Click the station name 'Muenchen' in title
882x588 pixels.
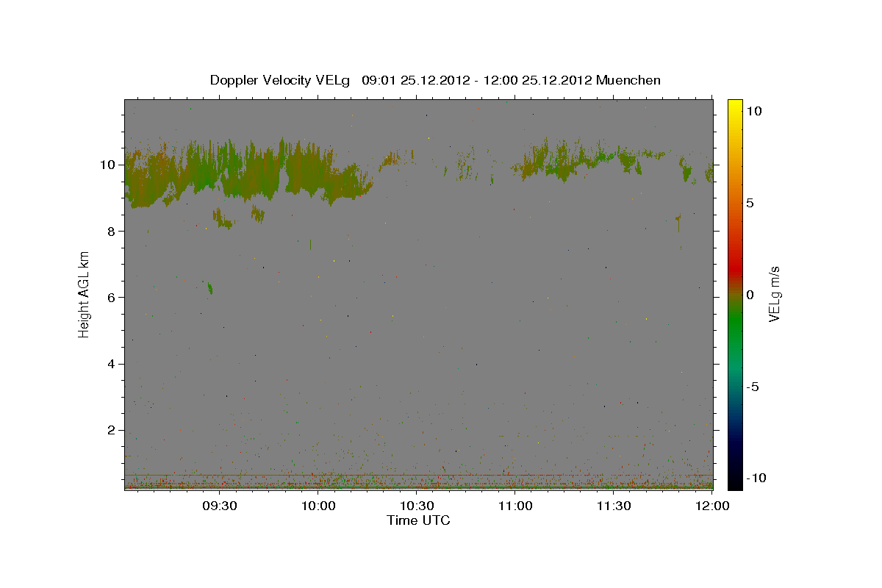(628, 80)
